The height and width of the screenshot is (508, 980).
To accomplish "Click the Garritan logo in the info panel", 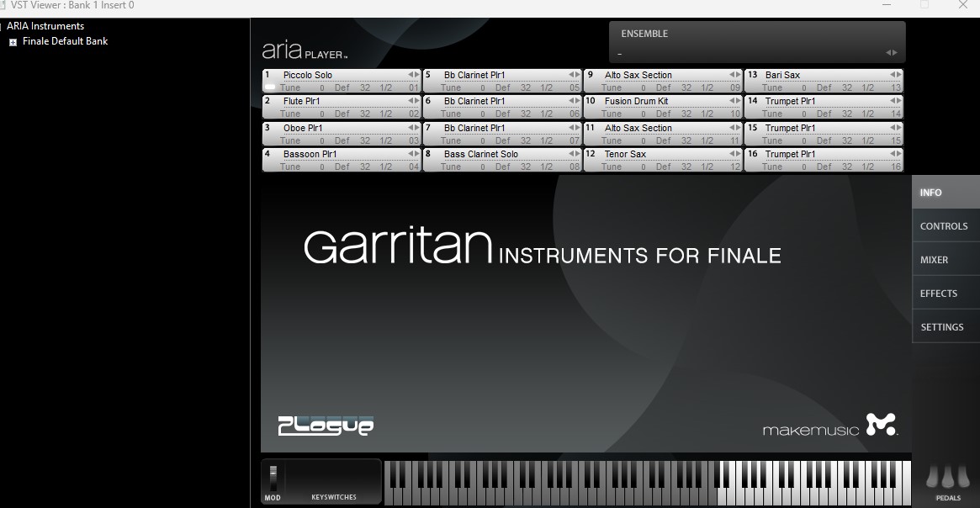I will 398,247.
